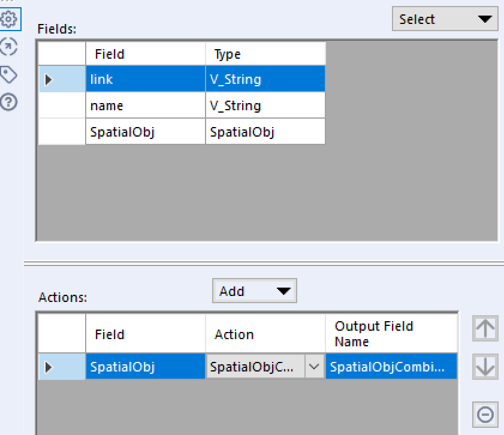The width and height of the screenshot is (504, 435).
Task: Click the Type column header
Action: (x=265, y=54)
